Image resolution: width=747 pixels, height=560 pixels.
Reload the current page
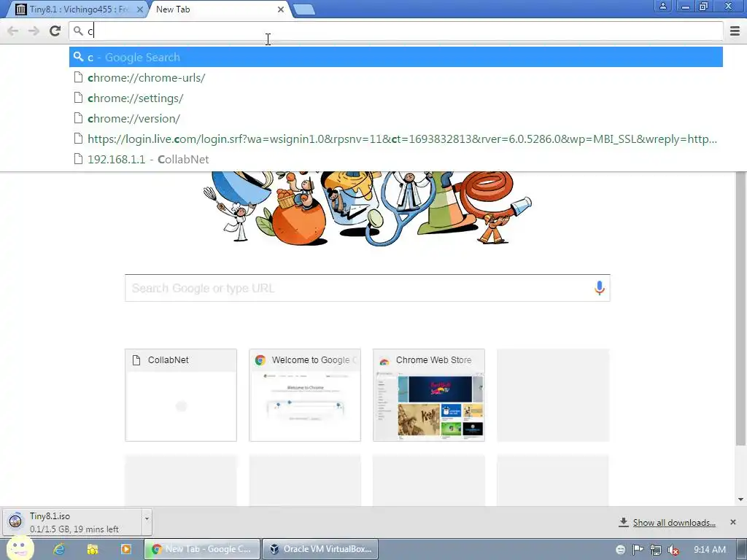55,31
